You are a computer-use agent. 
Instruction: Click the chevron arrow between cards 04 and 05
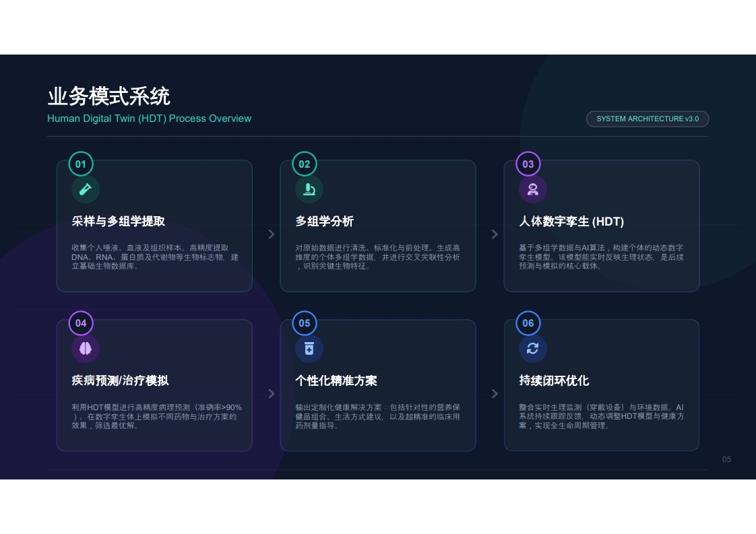[272, 394]
